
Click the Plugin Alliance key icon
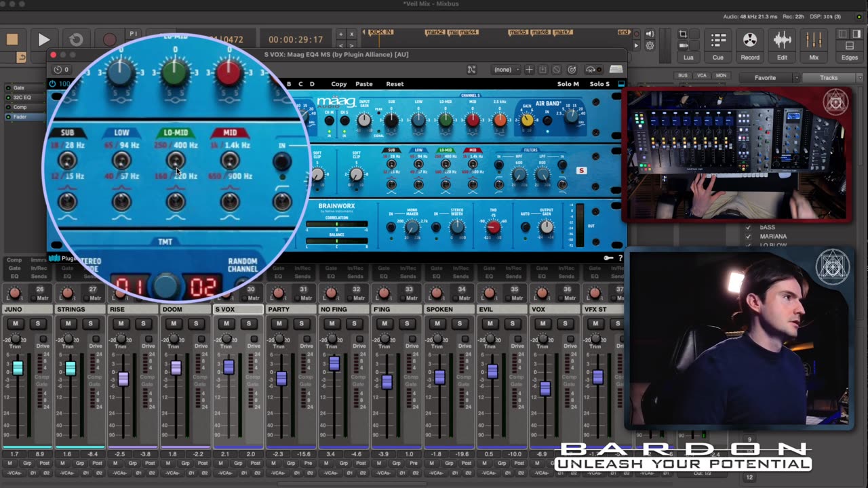coord(608,258)
